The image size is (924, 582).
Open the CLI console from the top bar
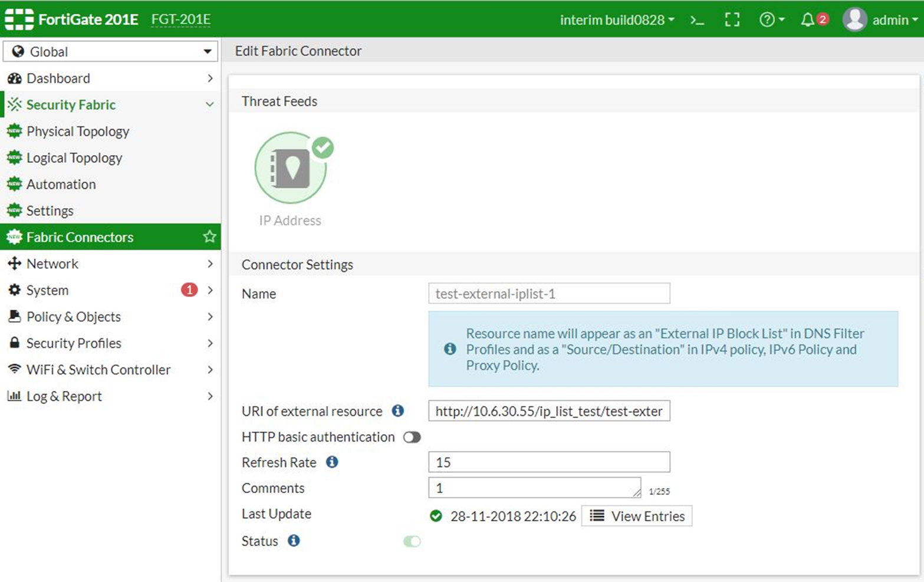click(696, 19)
